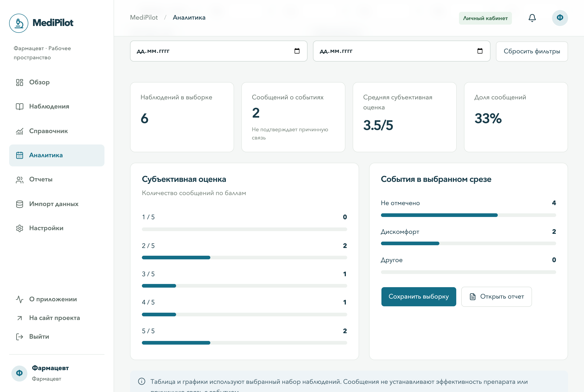Open notifications bell icon
The width and height of the screenshot is (584, 392).
[532, 18]
